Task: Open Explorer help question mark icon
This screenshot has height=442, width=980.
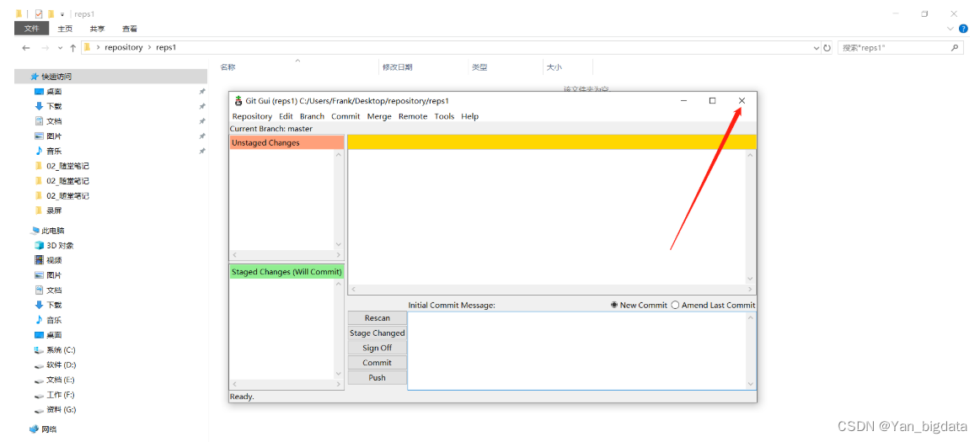Action: click(963, 29)
